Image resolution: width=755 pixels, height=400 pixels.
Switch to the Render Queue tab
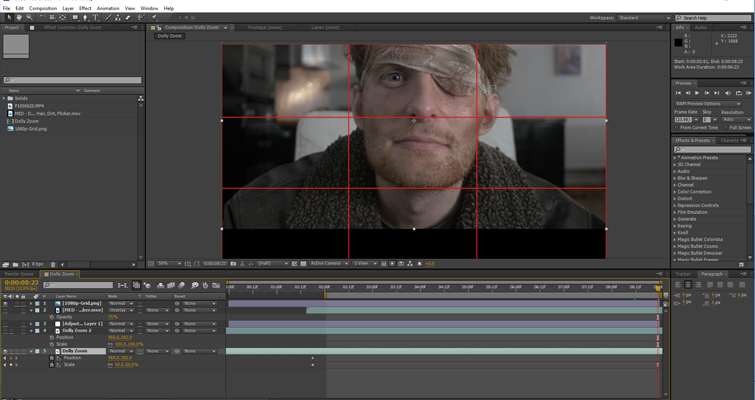pos(20,273)
